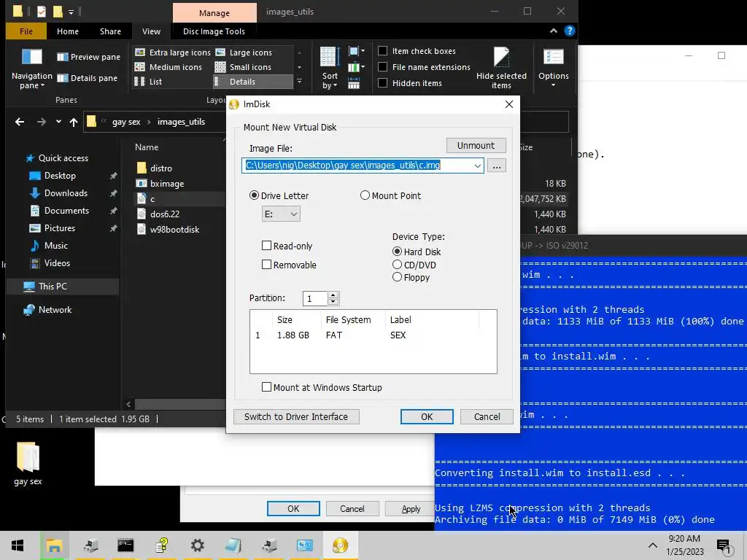
Task: Expand the Image File path dropdown
Action: pos(477,166)
